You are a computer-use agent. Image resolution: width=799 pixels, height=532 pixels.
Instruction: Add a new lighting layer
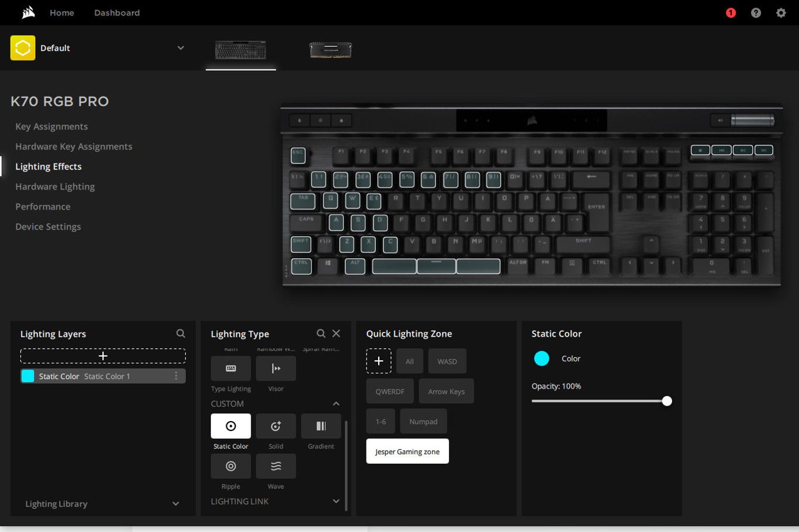[x=103, y=356]
